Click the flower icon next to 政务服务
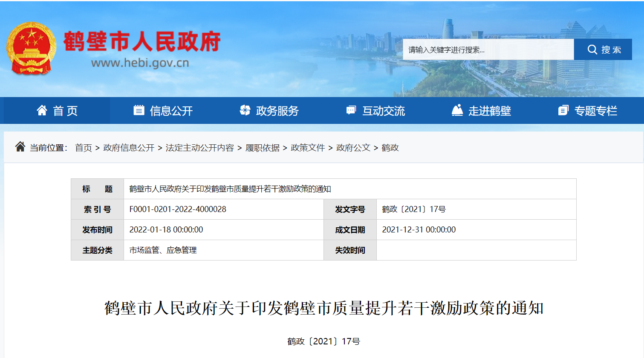This screenshot has height=358, width=644. pos(245,111)
